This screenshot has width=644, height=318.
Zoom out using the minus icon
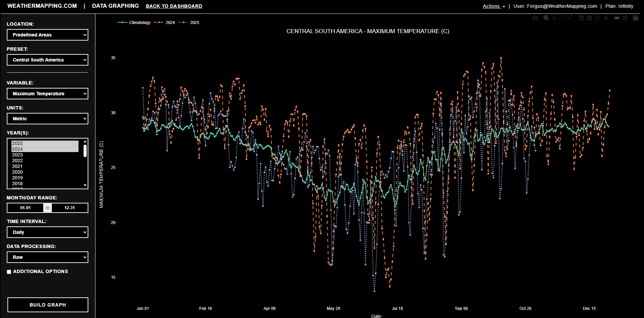[589, 18]
